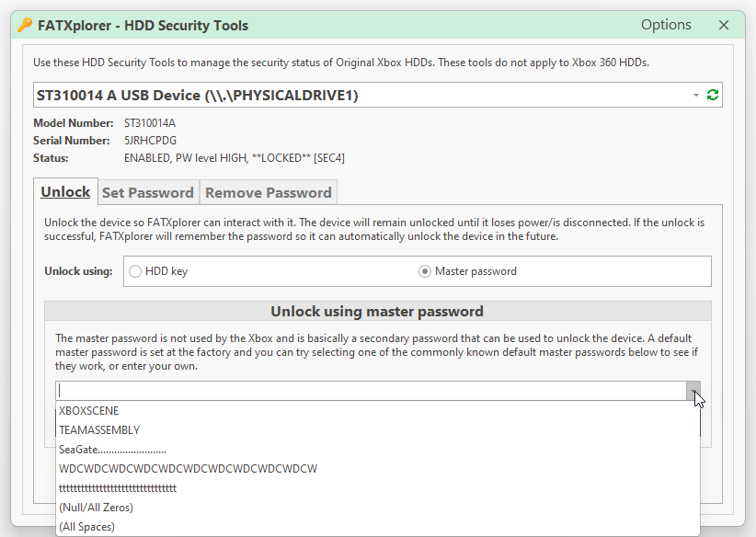
Task: Select the WDCWDCWDC master password option
Action: (188, 469)
